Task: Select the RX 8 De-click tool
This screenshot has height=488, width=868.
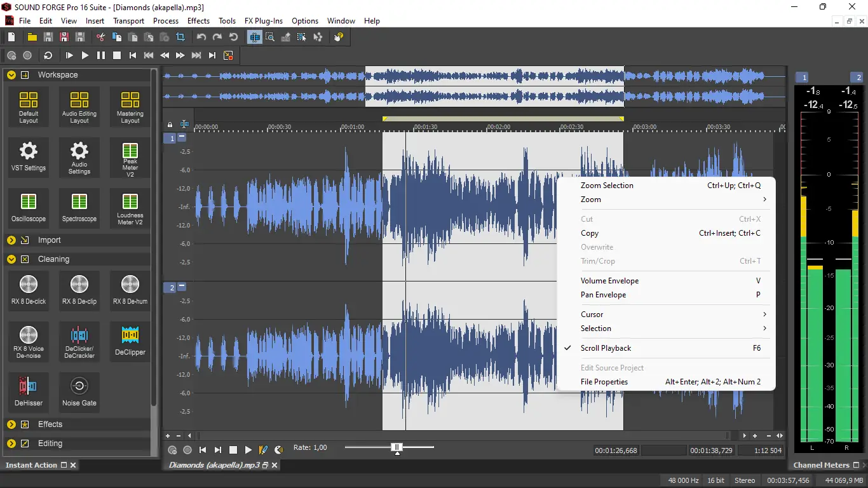Action: [28, 290]
